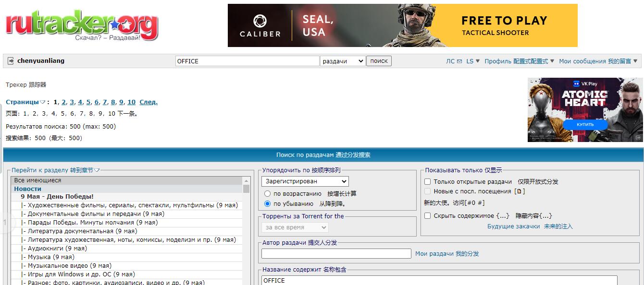644x285 pixels.
Task: Check the 'Скрыть содержимое' option
Action: point(427,215)
